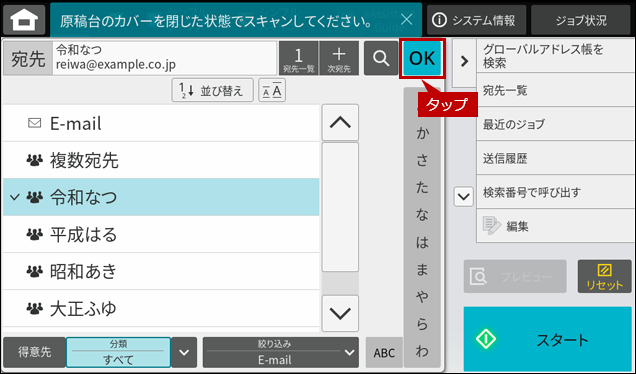Open 宛先一覧 in action panel
Image resolution: width=636 pixels, height=374 pixels.
tap(555, 90)
